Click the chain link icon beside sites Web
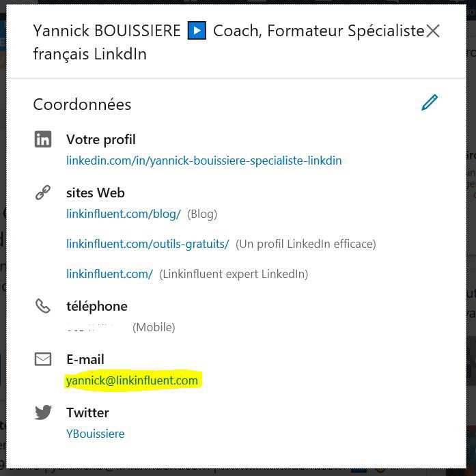This screenshot has height=476, width=476. tap(43, 193)
